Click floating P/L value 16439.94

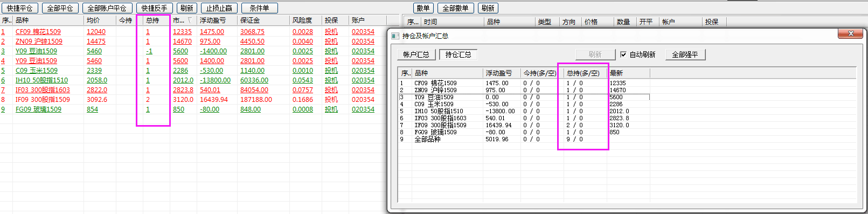pos(214,100)
